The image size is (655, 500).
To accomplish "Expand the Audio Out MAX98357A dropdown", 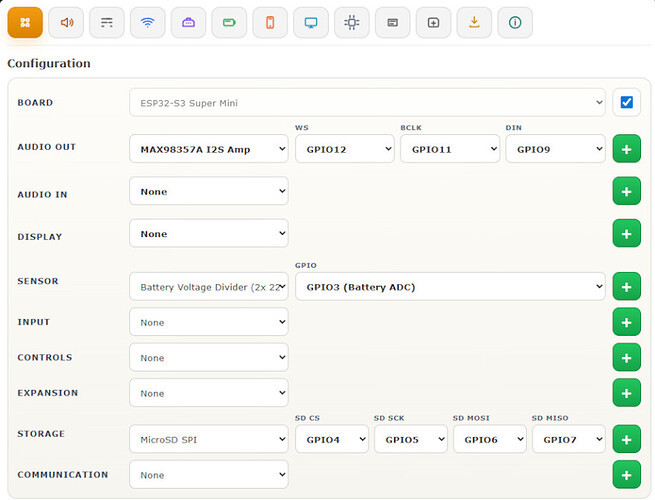I will click(209, 149).
